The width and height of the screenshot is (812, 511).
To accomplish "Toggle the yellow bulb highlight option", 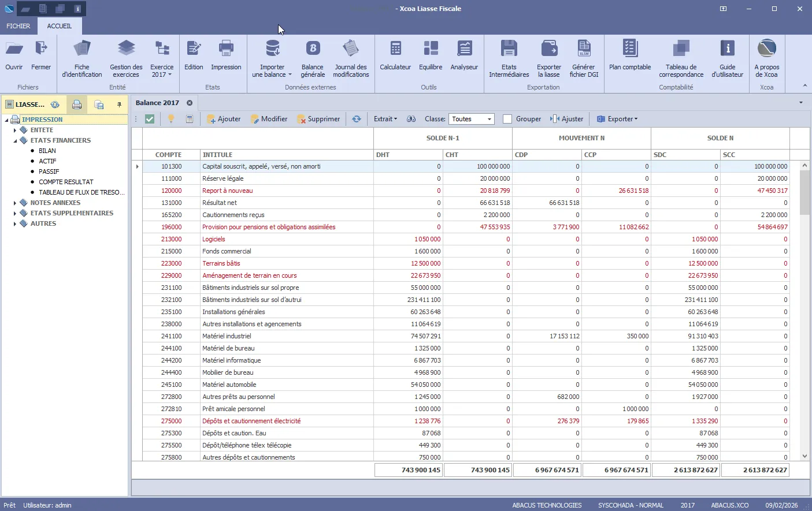I will click(170, 119).
